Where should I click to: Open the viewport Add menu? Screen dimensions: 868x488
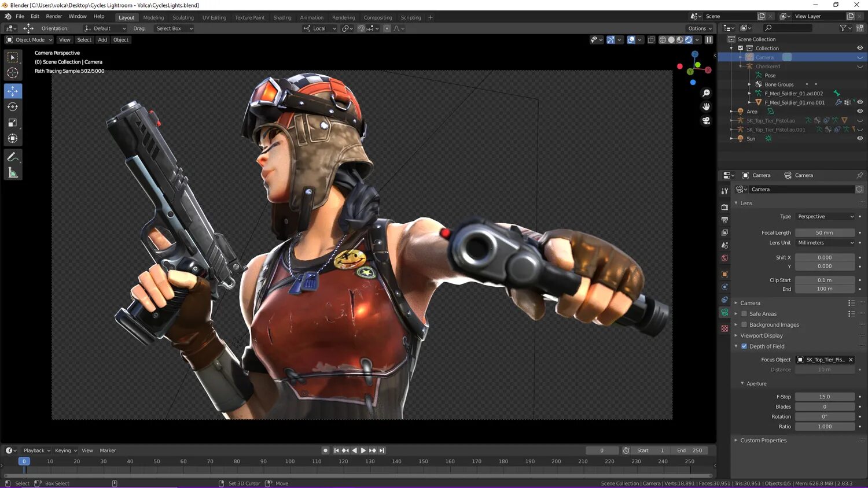pos(102,40)
